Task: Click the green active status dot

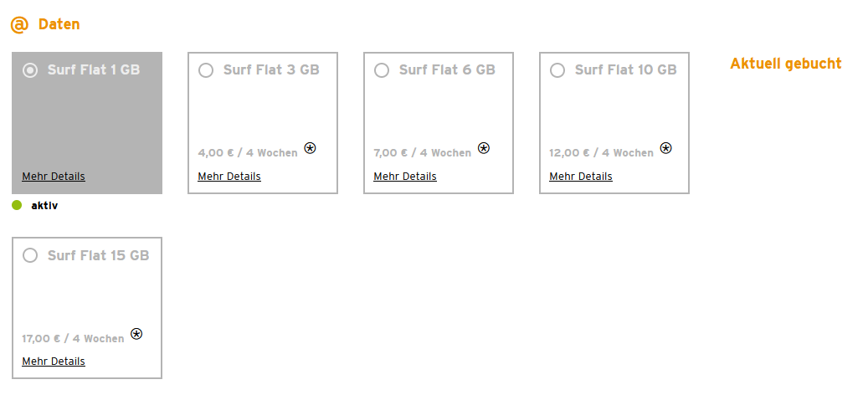Action: click(x=17, y=205)
